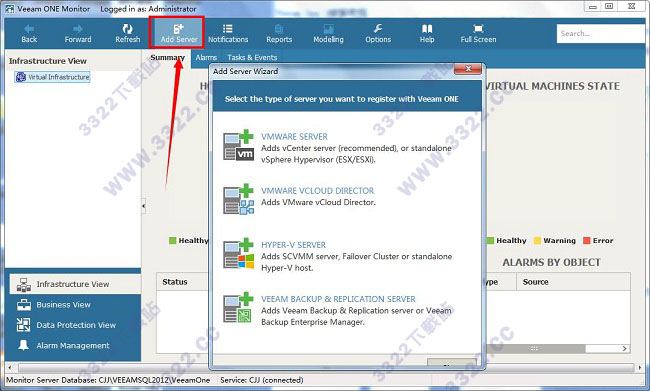Click the bottom scrollbar's left arrow
Viewport: 650px width, 391px height.
(x=10, y=368)
